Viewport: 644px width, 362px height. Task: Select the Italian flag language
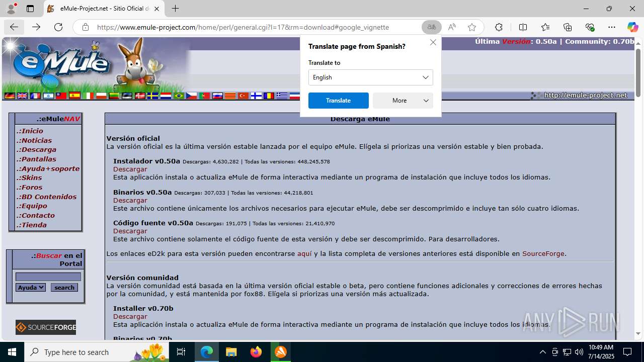pos(88,96)
